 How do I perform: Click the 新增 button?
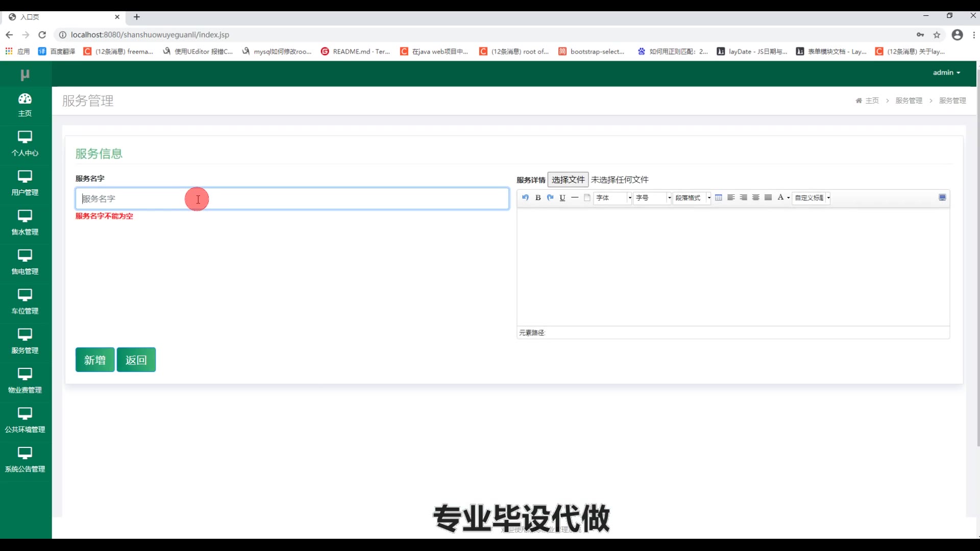pyautogui.click(x=95, y=360)
